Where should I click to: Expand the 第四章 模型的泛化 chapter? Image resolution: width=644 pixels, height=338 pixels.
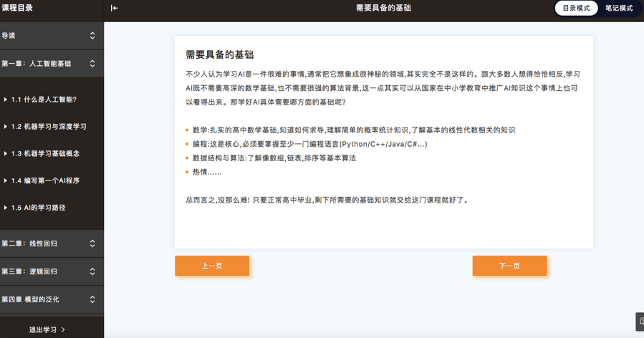click(x=92, y=299)
